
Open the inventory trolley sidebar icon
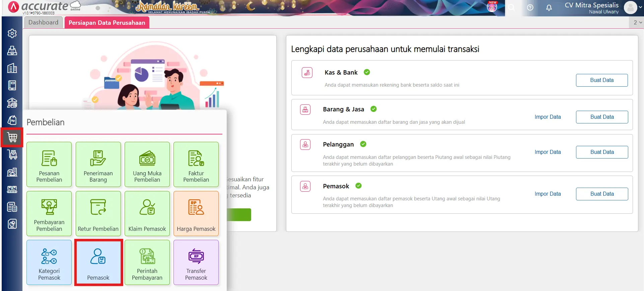(x=12, y=155)
